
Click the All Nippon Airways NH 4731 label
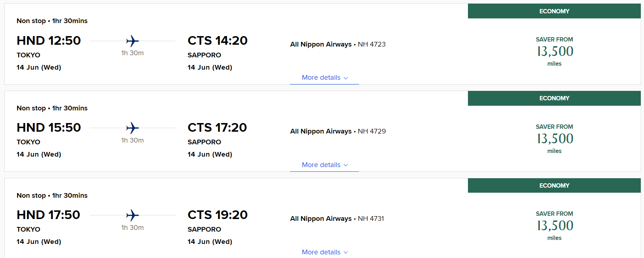[337, 219]
